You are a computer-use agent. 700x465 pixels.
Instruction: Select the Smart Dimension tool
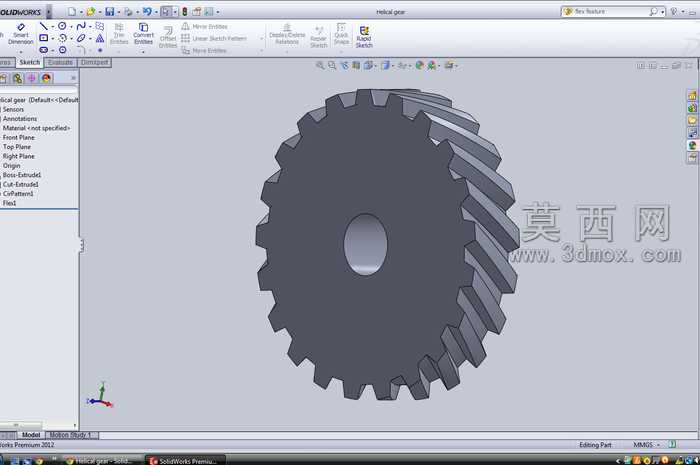21,33
